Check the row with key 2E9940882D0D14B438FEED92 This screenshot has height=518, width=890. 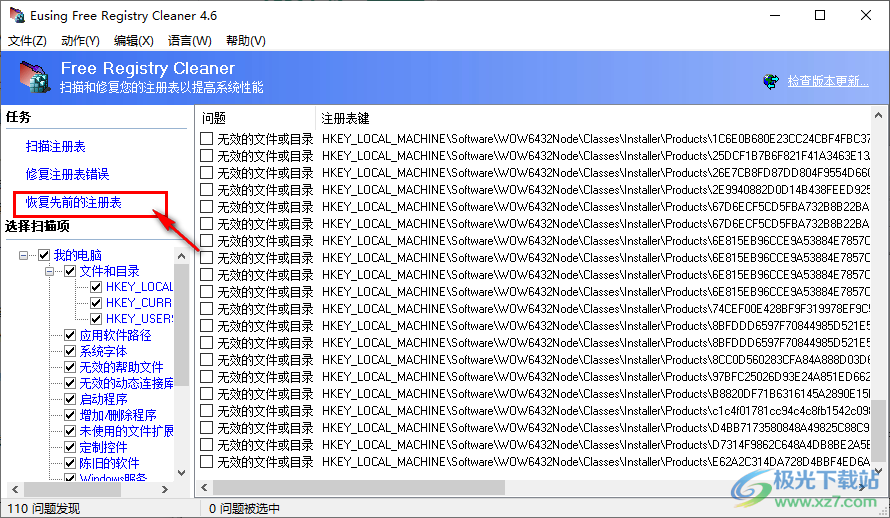click(x=207, y=189)
